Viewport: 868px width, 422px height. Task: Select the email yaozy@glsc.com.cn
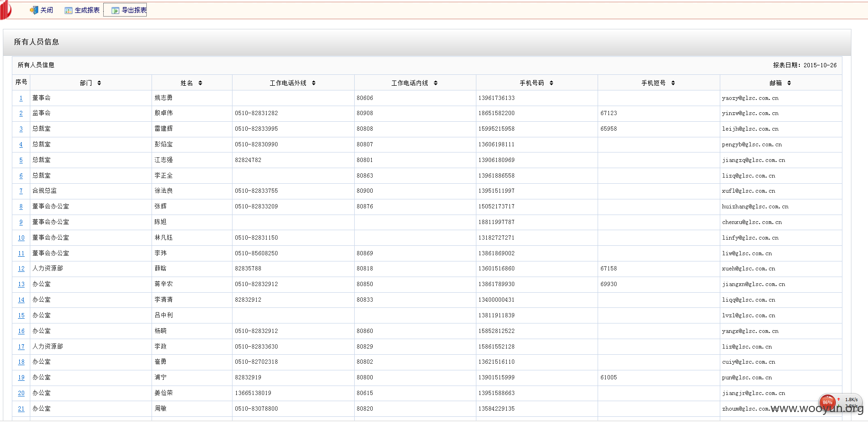tap(751, 98)
